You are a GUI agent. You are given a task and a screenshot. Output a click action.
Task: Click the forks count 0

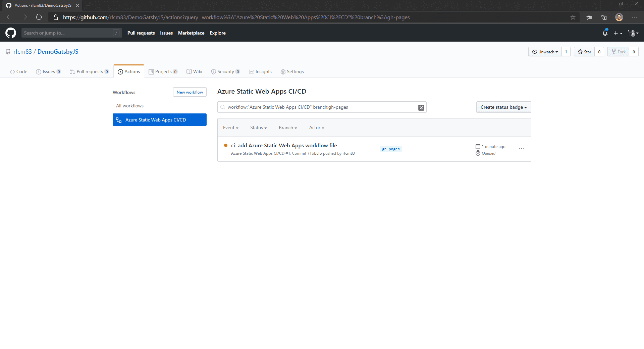pyautogui.click(x=634, y=52)
